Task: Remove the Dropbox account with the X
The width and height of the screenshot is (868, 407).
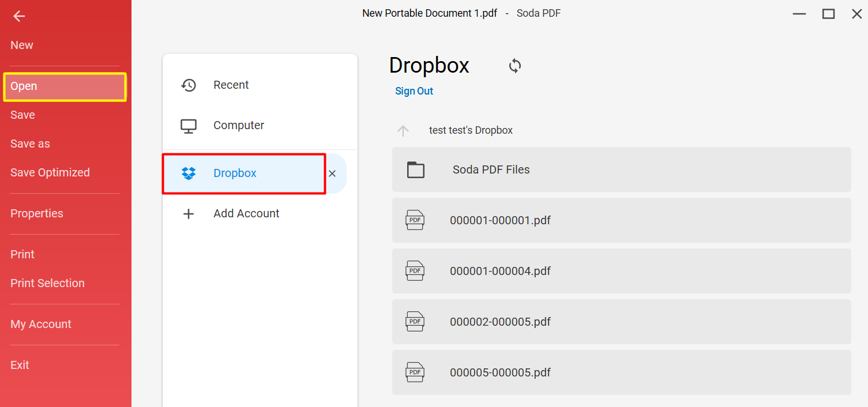Action: pos(332,174)
